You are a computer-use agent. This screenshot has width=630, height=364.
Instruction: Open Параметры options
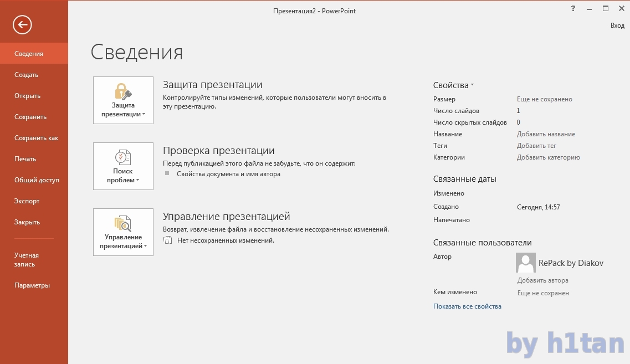(34, 285)
